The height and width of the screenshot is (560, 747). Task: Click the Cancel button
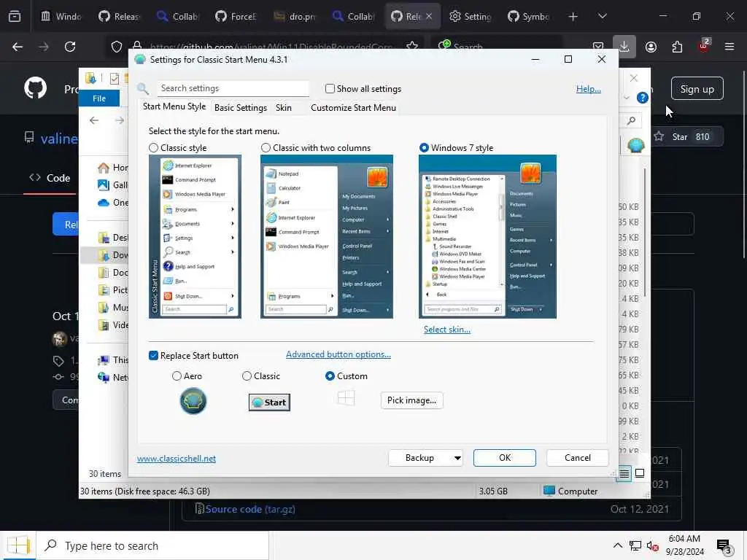point(578,458)
